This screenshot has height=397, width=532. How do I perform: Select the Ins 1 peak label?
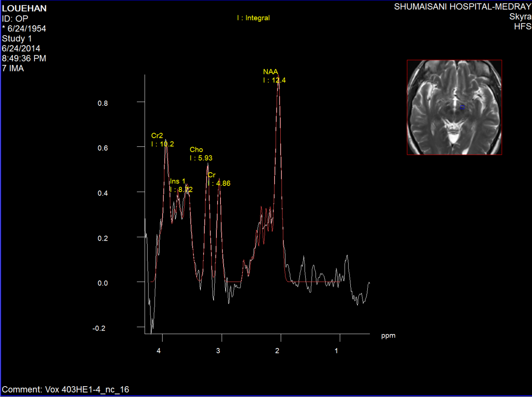point(178,181)
